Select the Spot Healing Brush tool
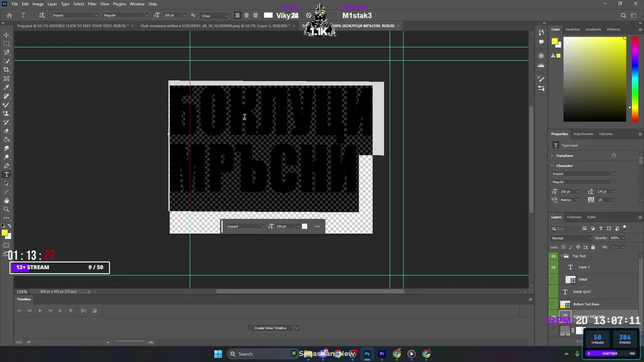 7,96
